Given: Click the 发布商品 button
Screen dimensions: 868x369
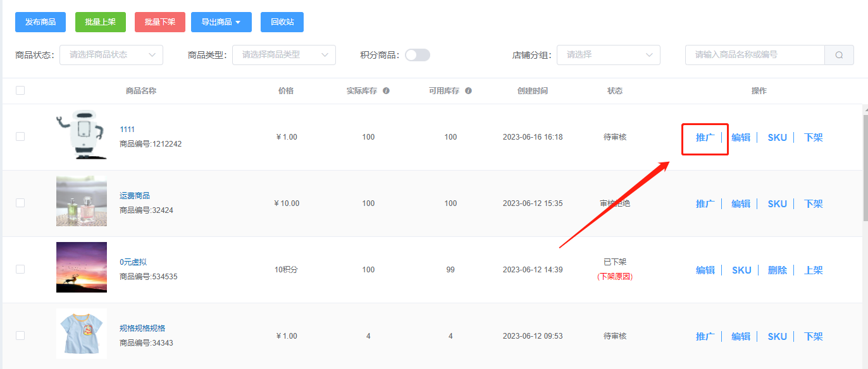Looking at the screenshot, I should point(40,22).
